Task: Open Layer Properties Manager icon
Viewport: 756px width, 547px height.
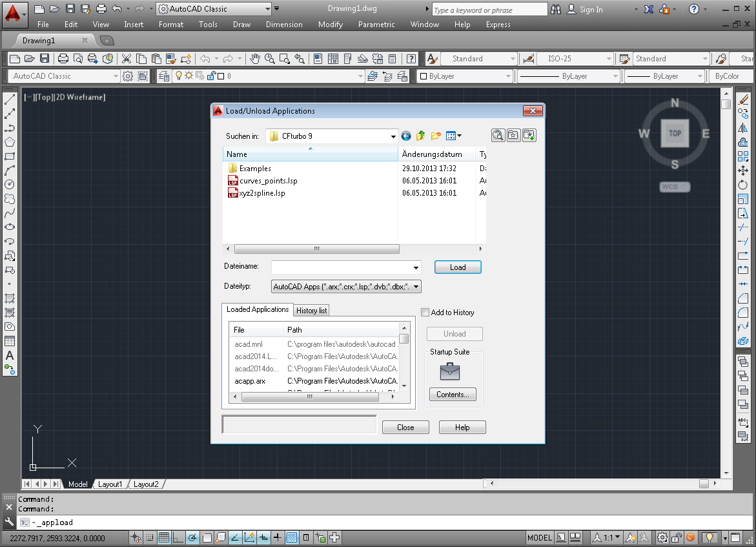Action: (x=164, y=76)
